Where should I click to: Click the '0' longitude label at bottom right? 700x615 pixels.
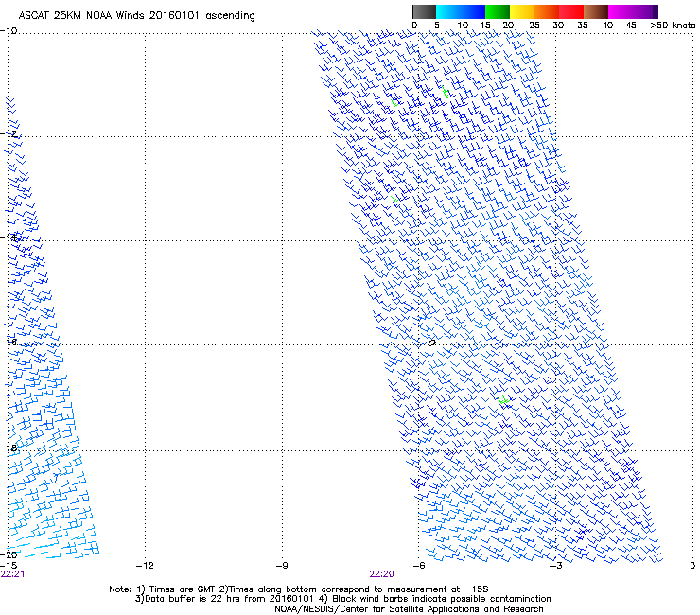click(x=692, y=566)
